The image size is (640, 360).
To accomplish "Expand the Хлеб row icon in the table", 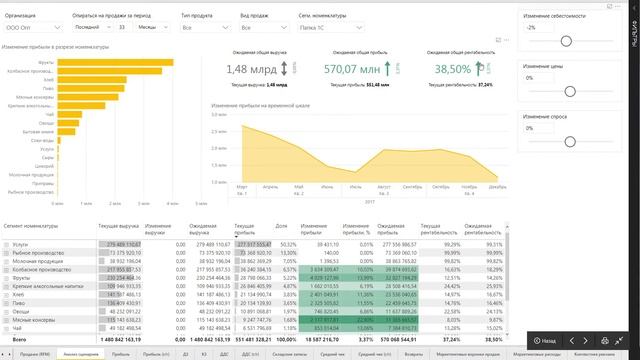I will [6, 295].
